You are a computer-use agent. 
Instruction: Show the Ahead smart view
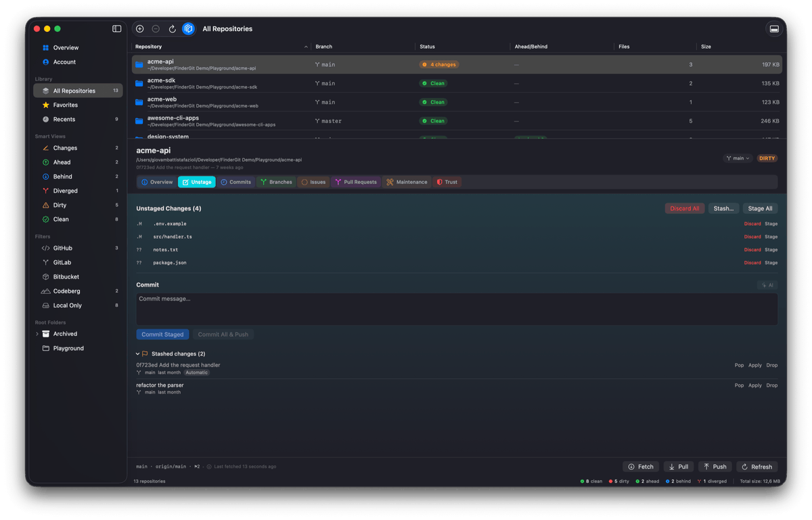point(78,162)
